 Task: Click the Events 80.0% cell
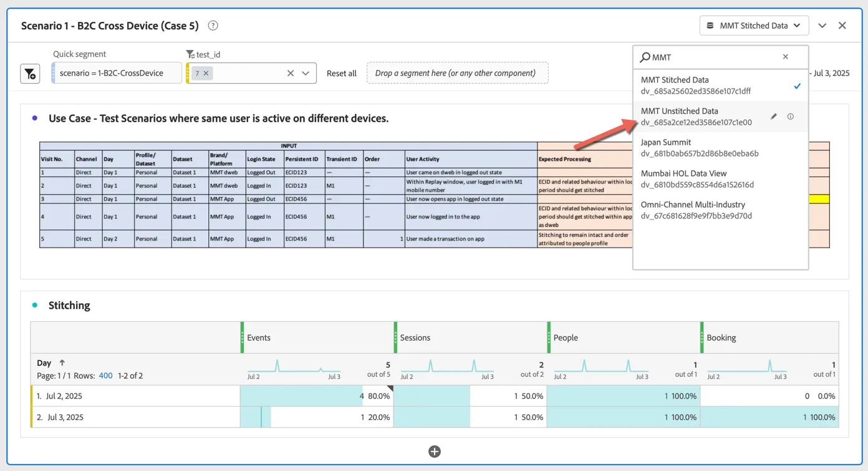[317, 396]
